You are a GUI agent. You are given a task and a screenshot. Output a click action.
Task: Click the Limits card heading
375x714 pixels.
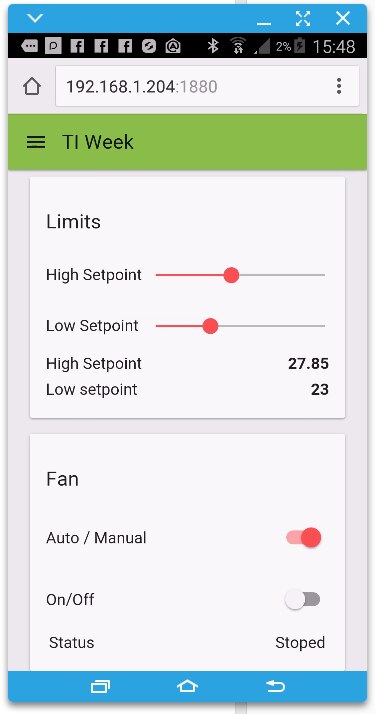click(x=73, y=222)
